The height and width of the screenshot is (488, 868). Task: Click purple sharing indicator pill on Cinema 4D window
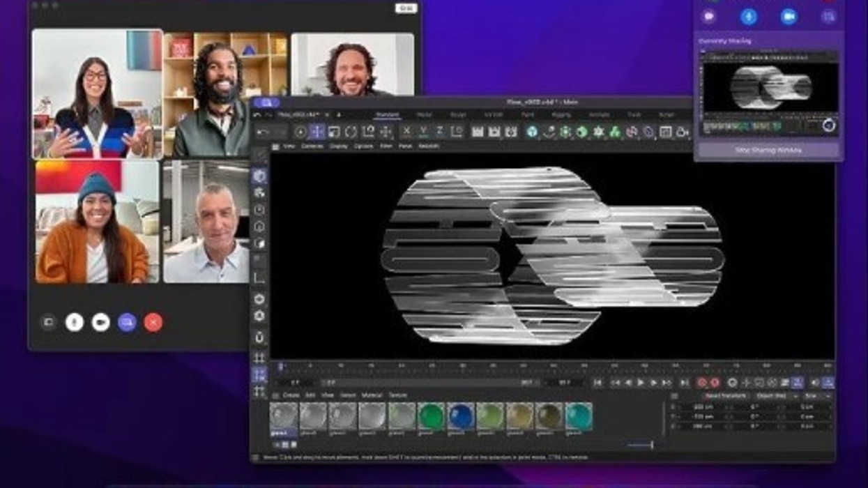click(266, 102)
